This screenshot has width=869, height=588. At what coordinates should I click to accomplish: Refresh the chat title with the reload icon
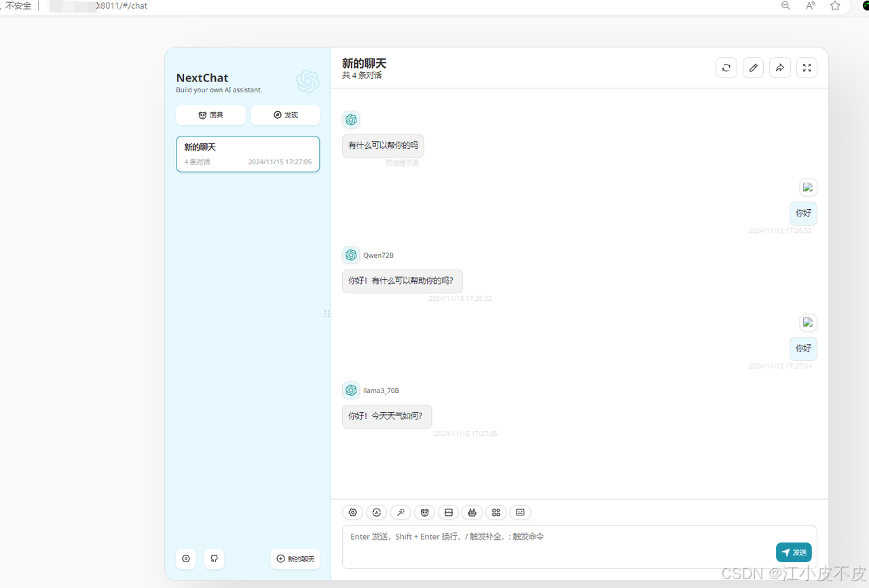point(726,68)
